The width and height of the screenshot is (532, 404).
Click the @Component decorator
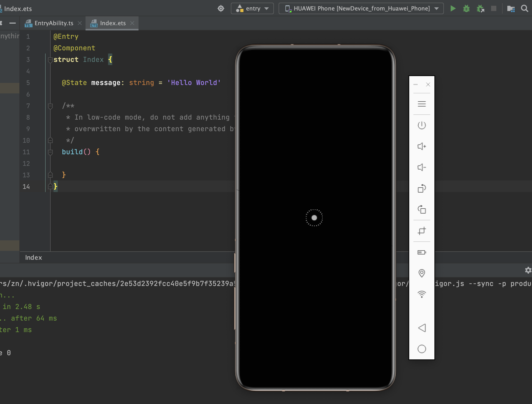coord(74,48)
